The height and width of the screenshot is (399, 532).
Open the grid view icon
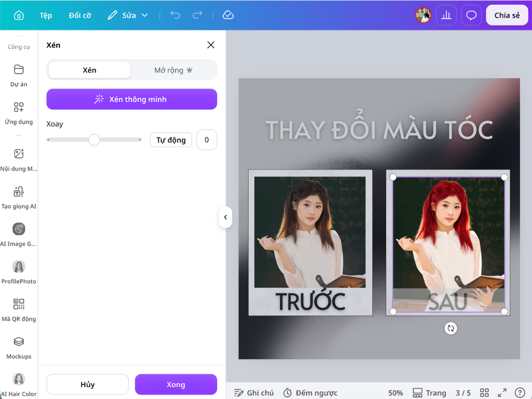click(x=484, y=393)
